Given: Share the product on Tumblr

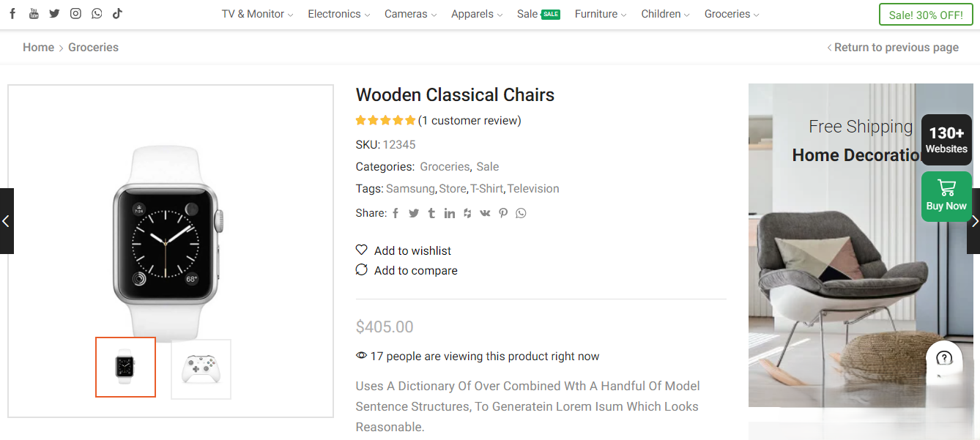Looking at the screenshot, I should point(431,212).
